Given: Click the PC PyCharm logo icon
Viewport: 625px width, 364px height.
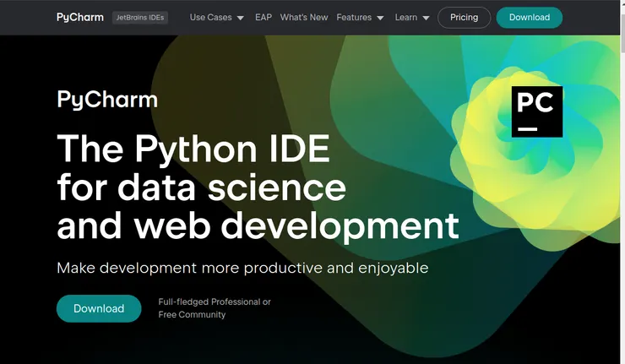Looking at the screenshot, I should click(x=537, y=111).
